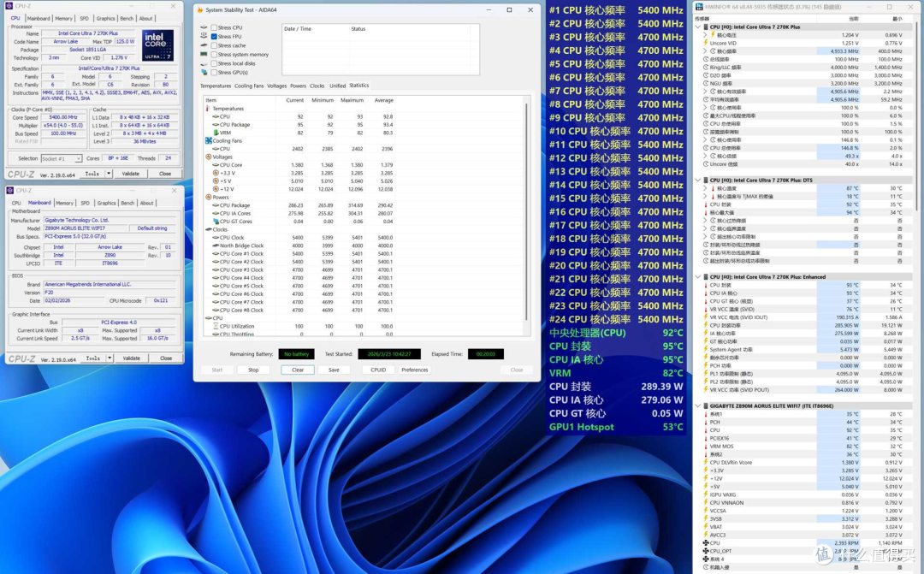Click the Voltages group icon in AIDA64 statistics

[208, 157]
